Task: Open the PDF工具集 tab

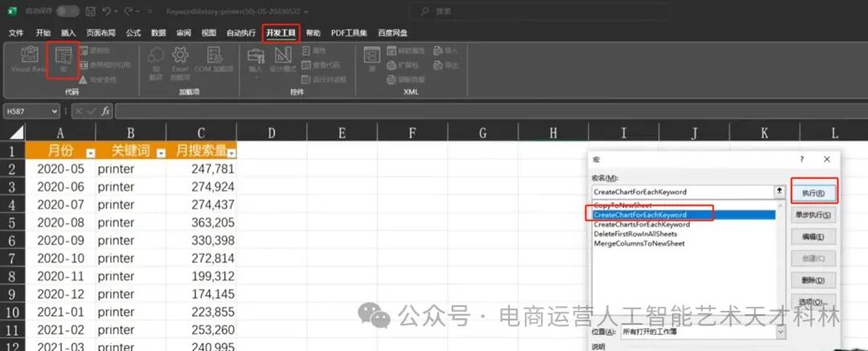Action: pos(349,33)
